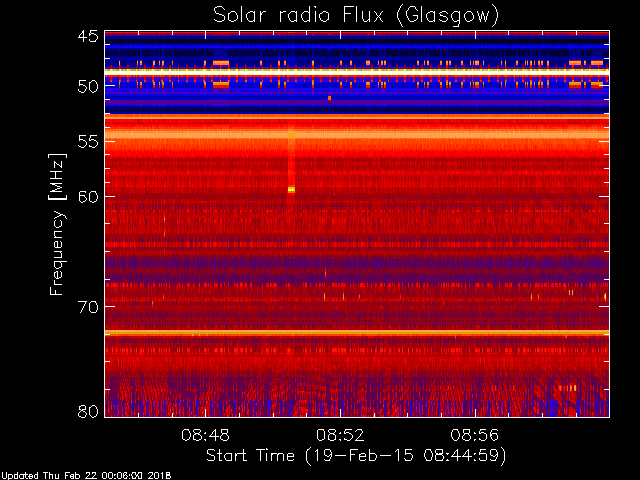Click the bright white-yellow band near 49 MHz
This screenshot has width=640, height=480.
tap(357, 71)
